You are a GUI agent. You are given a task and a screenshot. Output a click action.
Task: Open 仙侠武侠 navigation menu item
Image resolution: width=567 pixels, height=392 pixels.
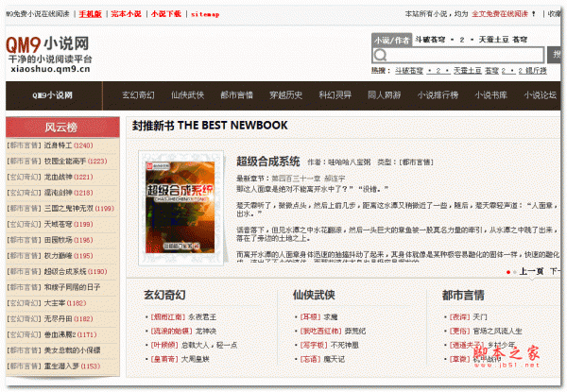pos(188,95)
